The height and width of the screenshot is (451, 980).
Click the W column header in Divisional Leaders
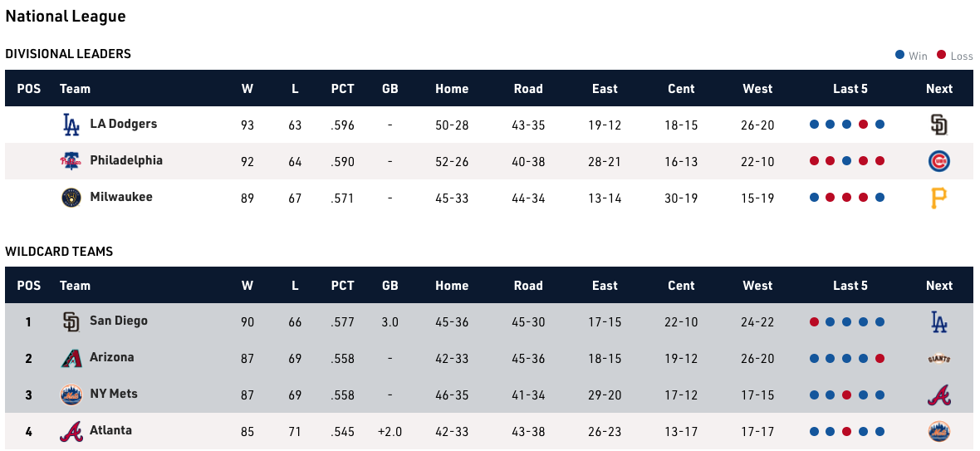point(247,89)
